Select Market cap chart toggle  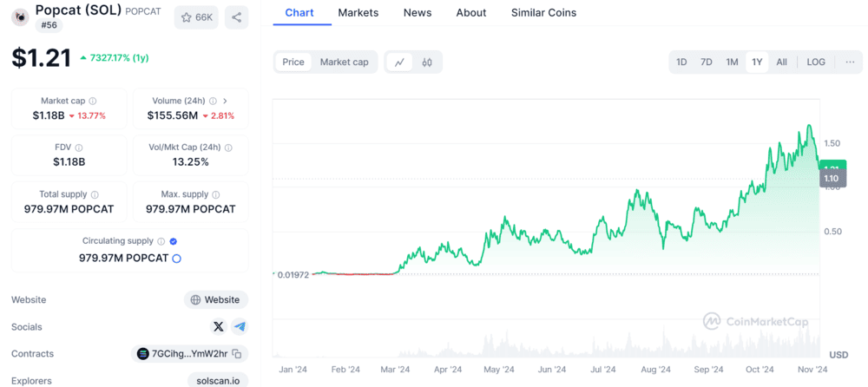344,62
